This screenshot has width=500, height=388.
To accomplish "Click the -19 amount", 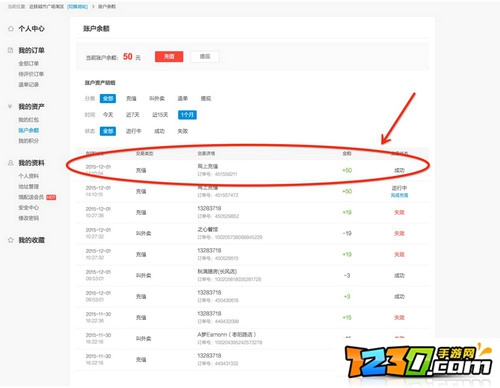I will tap(347, 233).
